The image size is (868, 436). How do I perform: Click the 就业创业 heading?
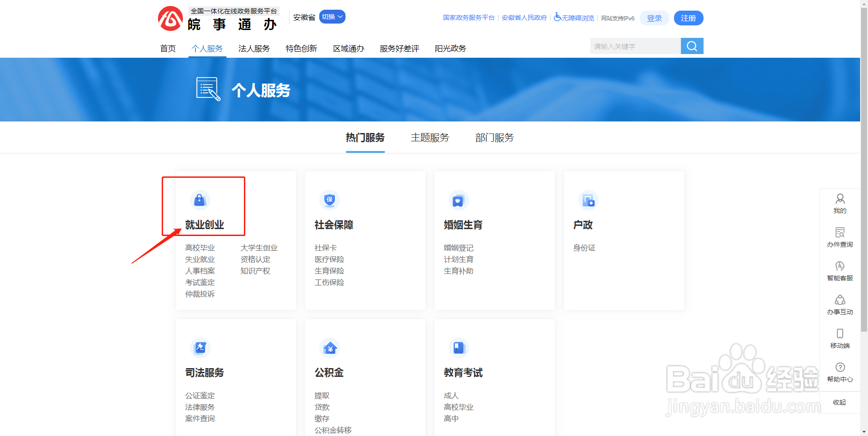tap(205, 225)
